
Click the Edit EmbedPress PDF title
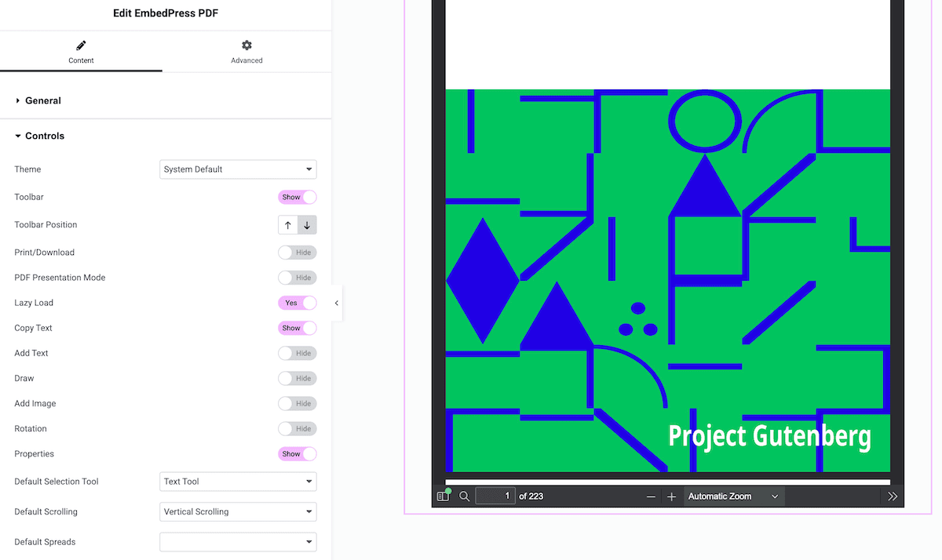tap(166, 13)
